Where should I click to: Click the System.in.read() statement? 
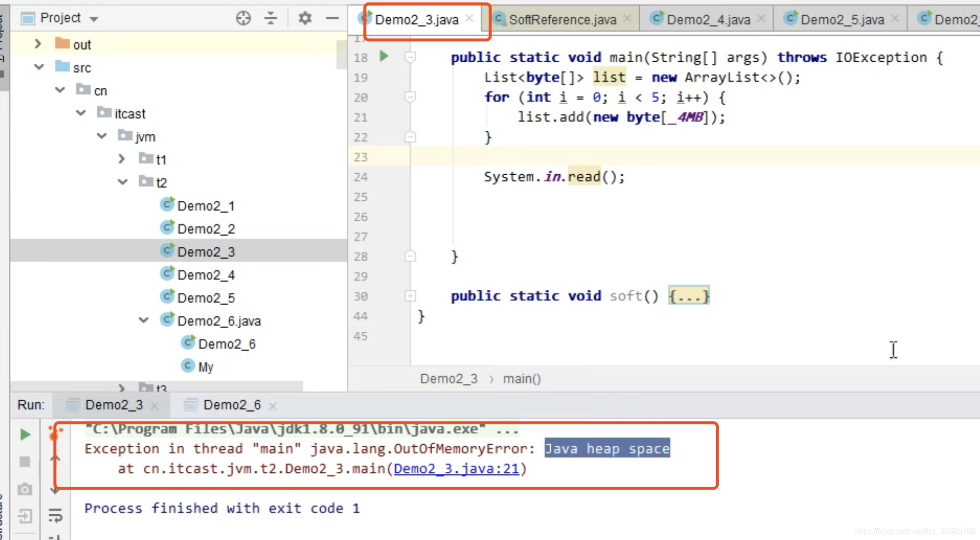554,177
